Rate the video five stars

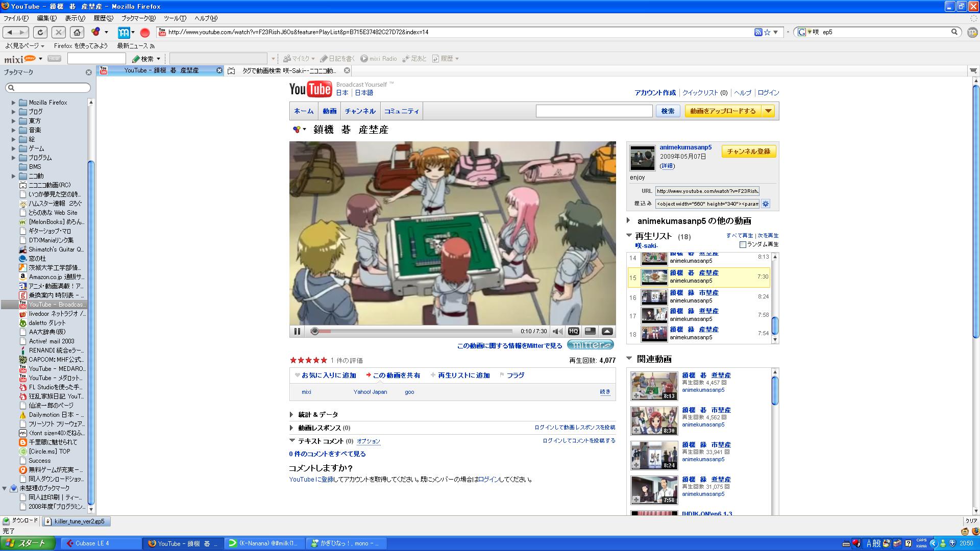[323, 360]
